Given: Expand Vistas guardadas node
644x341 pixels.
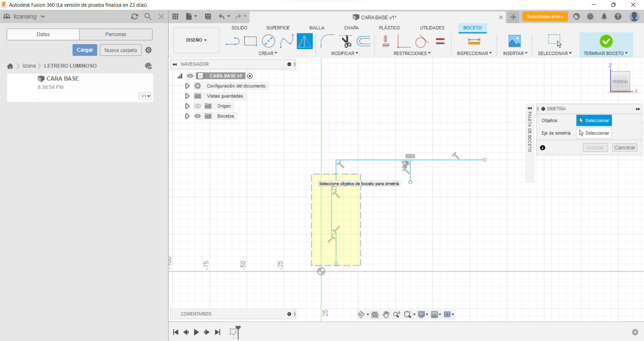Looking at the screenshot, I should tap(187, 96).
